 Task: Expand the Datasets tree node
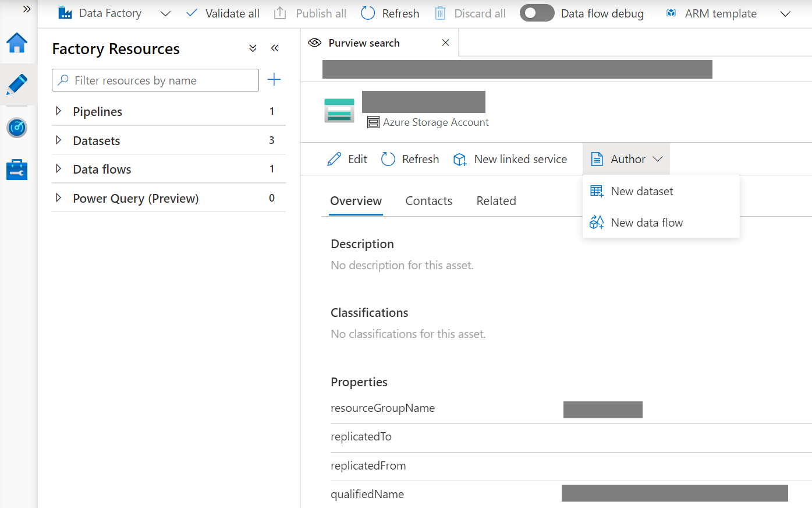(x=58, y=140)
